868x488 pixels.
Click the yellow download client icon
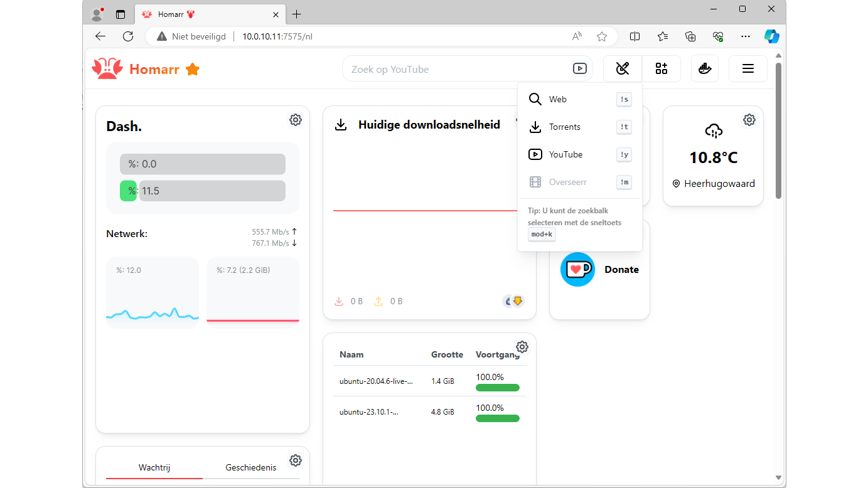(518, 301)
